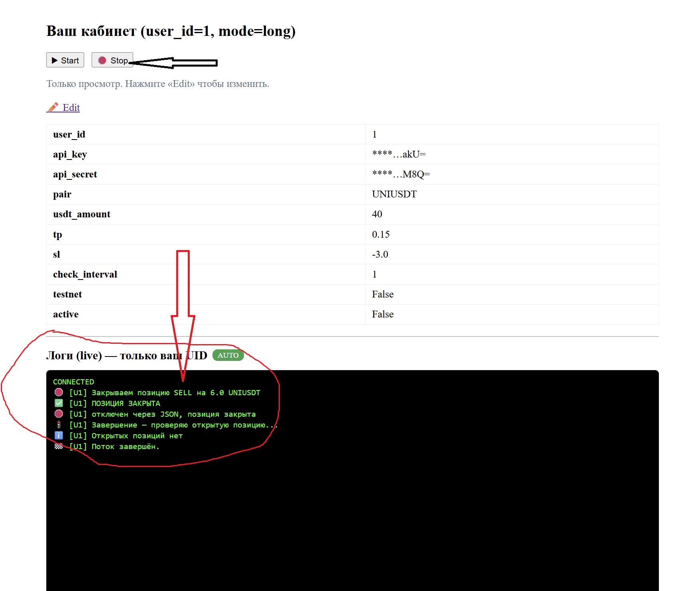Screen dimensions: 700x591
Task: Click the masked api_key value
Action: tap(399, 154)
